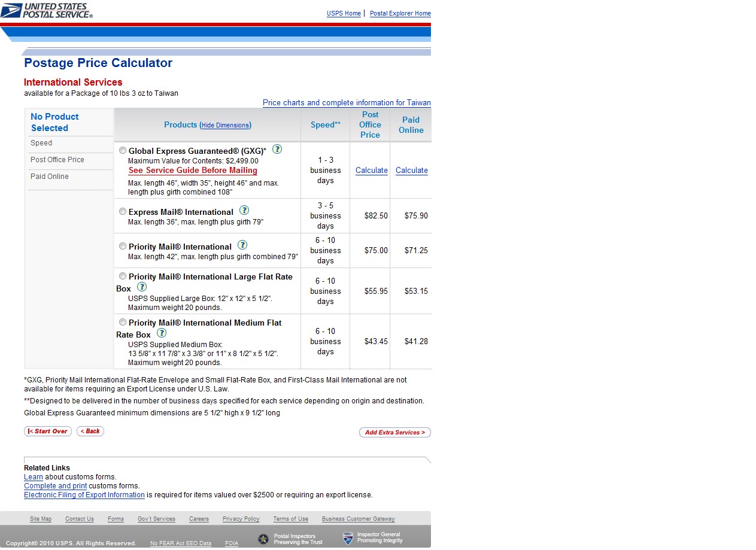Open help icon for Global Express Guaranteed
Image resolution: width=756 pixels, height=550 pixels.
(x=277, y=149)
